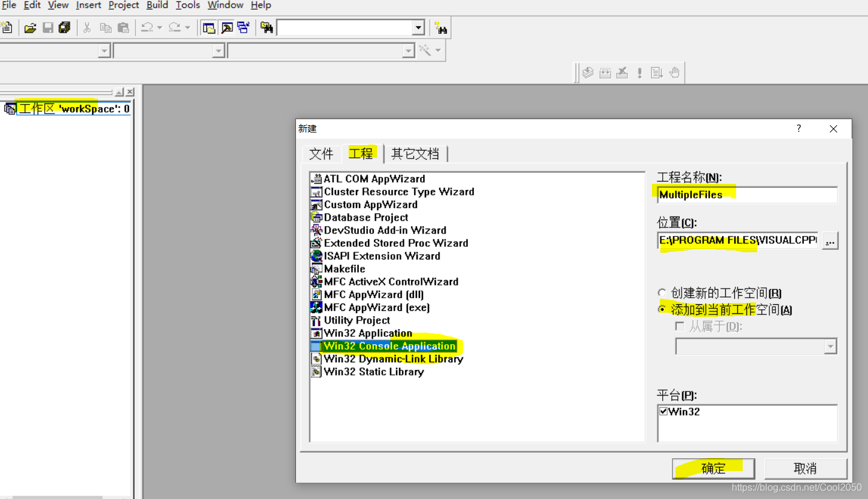Open the View menu
This screenshot has width=868, height=499.
click(58, 5)
